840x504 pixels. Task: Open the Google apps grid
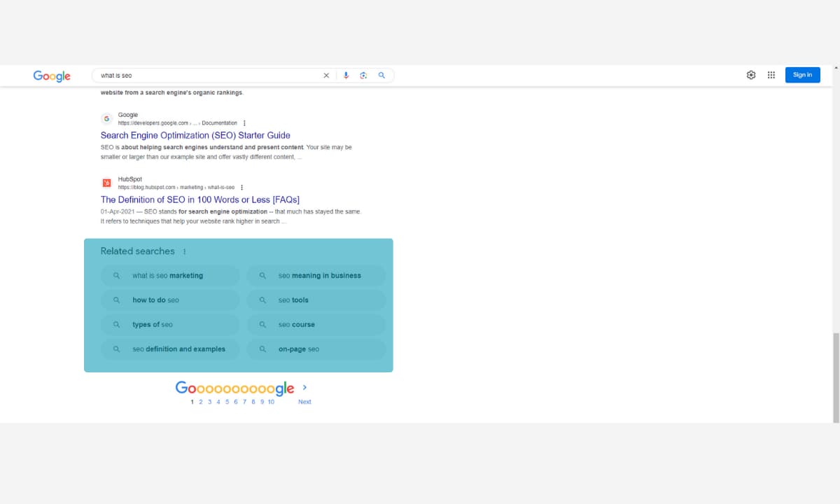coord(771,75)
